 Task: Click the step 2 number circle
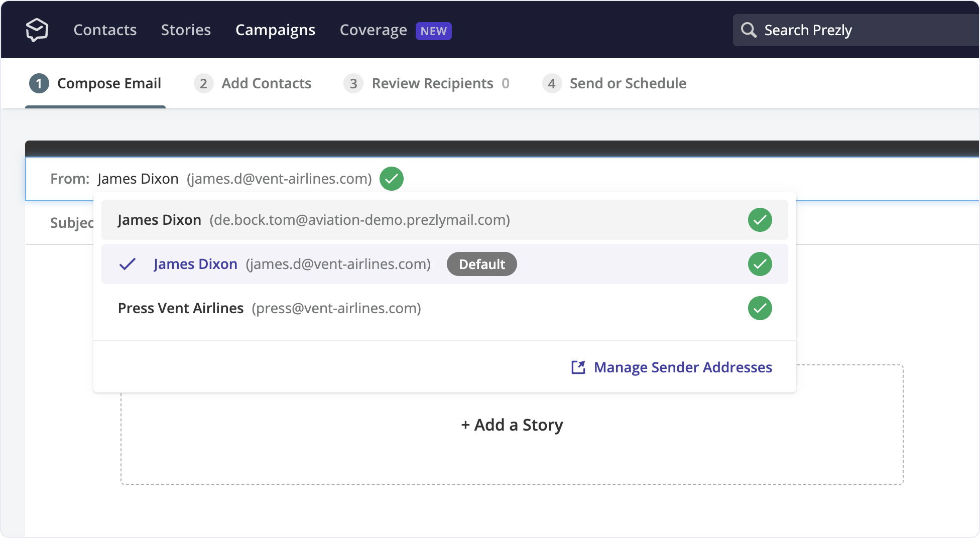[203, 83]
